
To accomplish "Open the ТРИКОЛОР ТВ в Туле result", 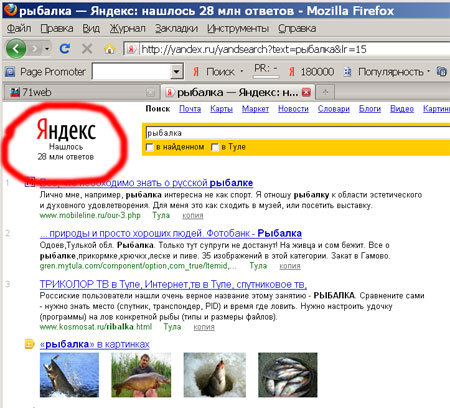I will [x=173, y=284].
